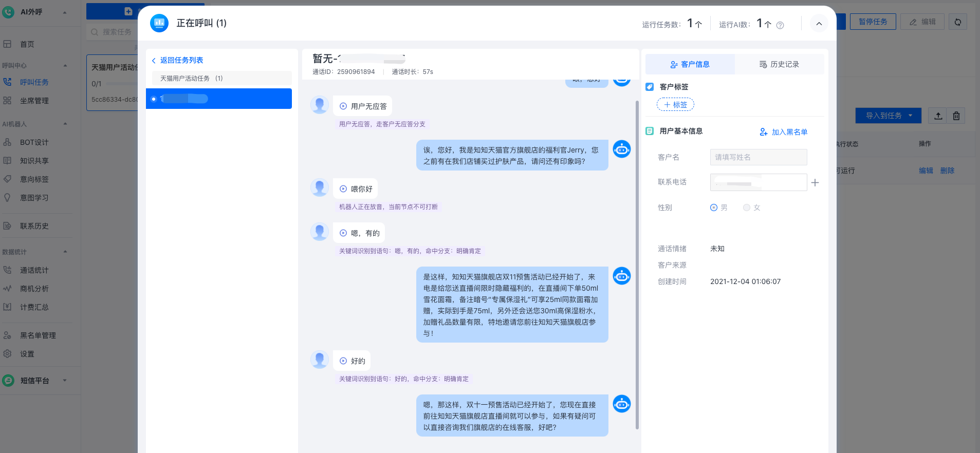Click the upload/export icon button
980x453 pixels.
click(x=938, y=116)
